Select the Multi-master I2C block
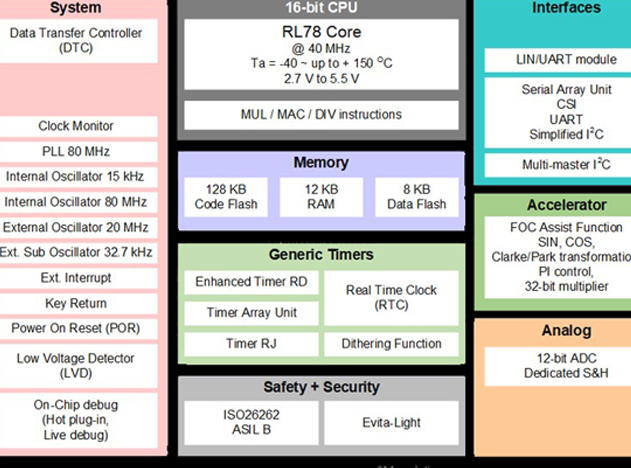 pos(558,165)
